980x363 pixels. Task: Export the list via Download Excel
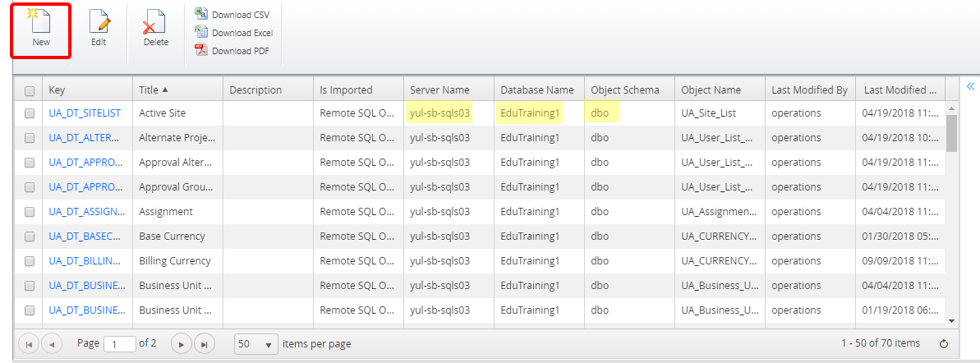point(234,33)
